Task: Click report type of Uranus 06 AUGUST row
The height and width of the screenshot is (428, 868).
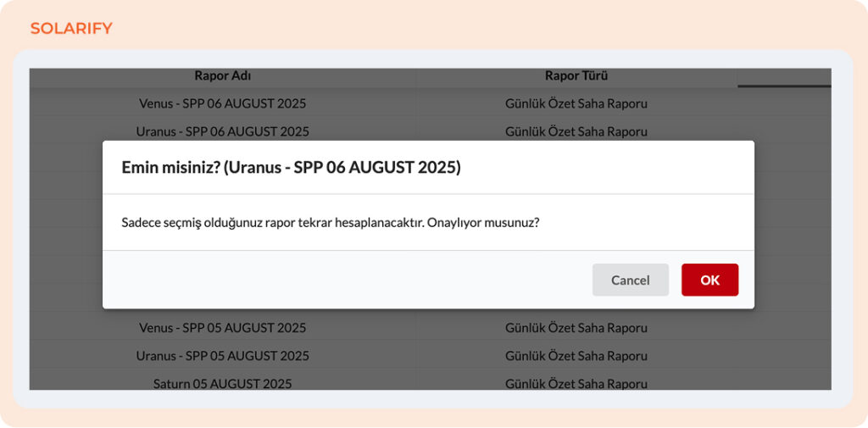Action: click(x=576, y=131)
